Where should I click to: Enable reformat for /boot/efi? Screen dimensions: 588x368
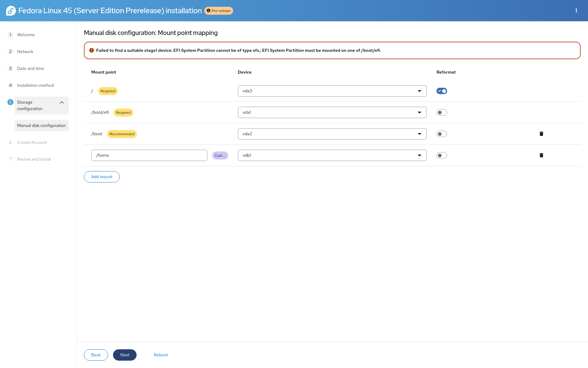coord(442,112)
